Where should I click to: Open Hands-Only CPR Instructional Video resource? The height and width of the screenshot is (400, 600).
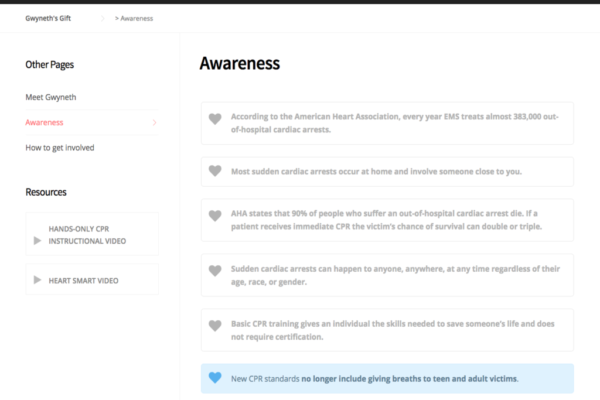click(90, 235)
